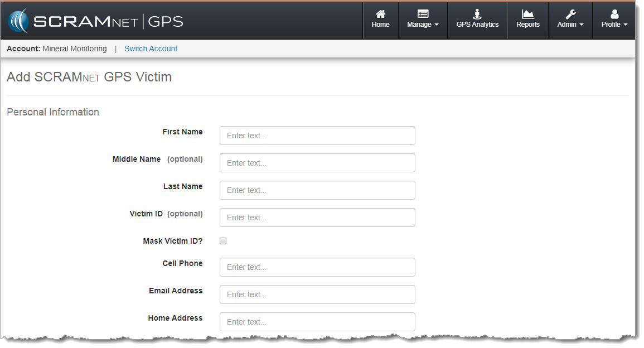Screen dimensions: 644x348
Task: Open the Reports menu label
Action: [527, 25]
